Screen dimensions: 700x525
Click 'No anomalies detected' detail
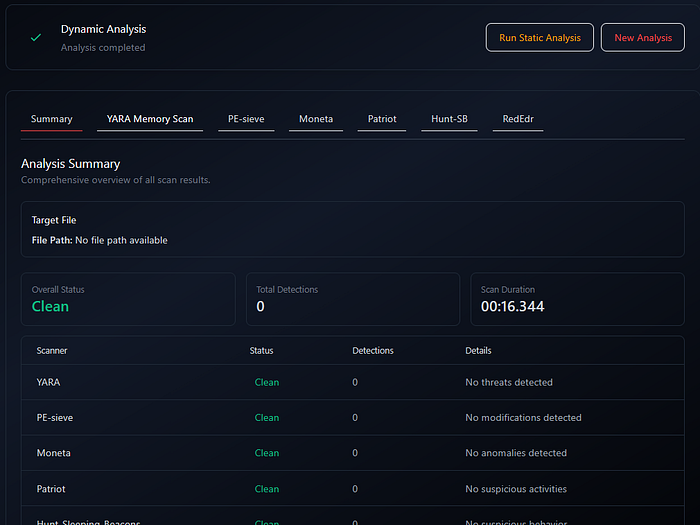pyautogui.click(x=516, y=453)
